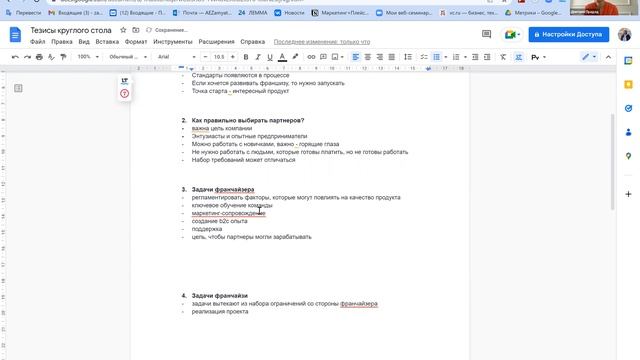Open the Bulleted list style dropdown
Image resolution: width=640 pixels, height=360 pixels.
click(x=446, y=57)
